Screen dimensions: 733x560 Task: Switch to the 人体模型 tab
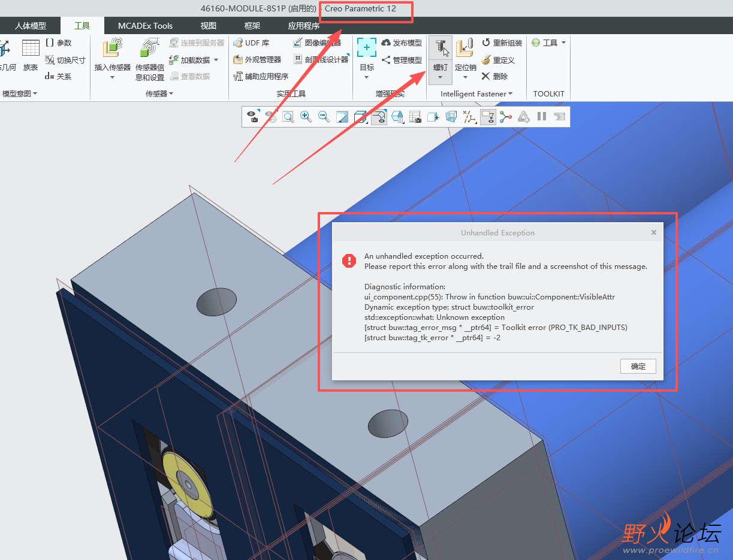[31, 26]
